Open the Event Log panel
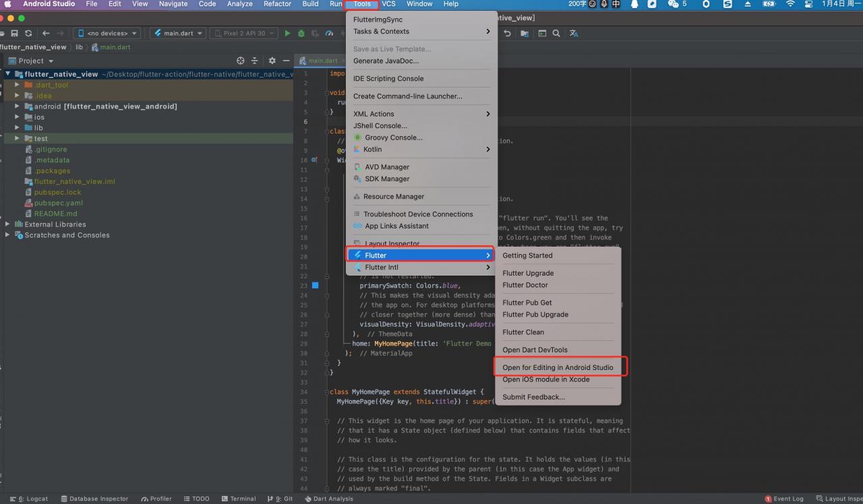Image resolution: width=863 pixels, height=504 pixels. pyautogui.click(x=784, y=499)
